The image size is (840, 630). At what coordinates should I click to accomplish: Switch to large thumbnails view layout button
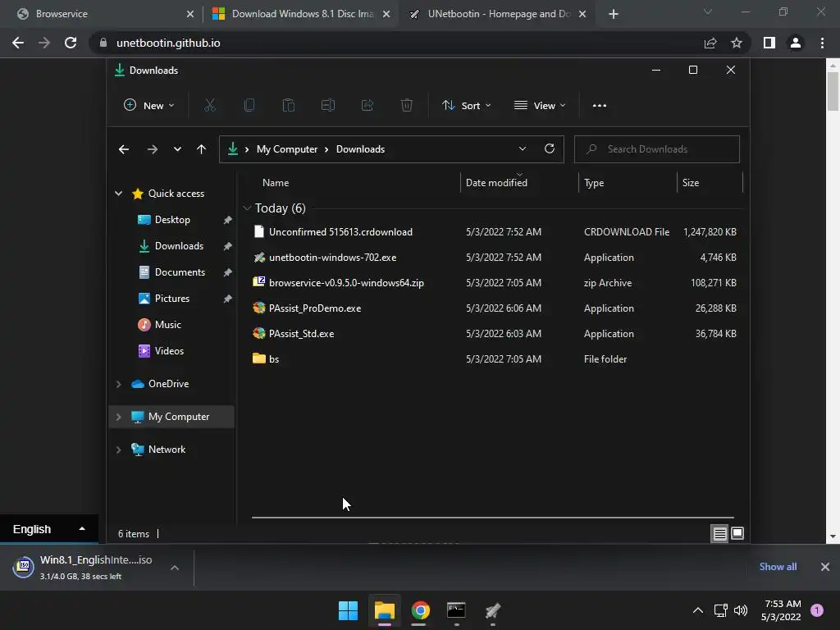point(737,533)
